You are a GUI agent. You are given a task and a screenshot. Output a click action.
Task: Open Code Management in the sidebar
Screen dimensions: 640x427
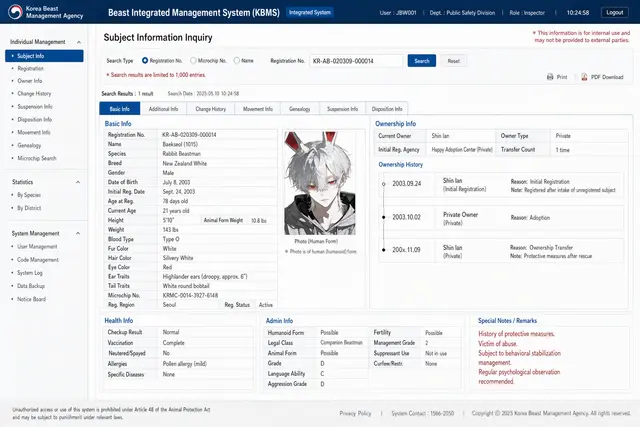click(38, 260)
